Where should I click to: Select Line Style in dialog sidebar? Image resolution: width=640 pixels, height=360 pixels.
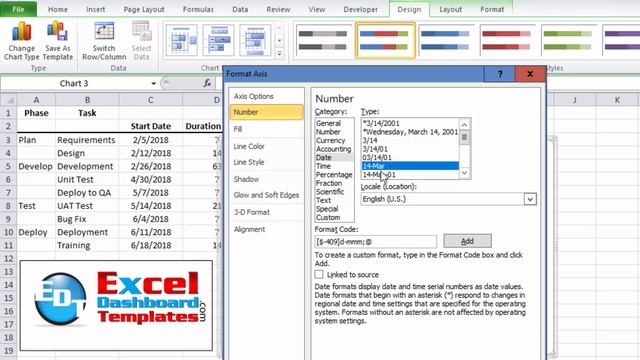coord(266,162)
